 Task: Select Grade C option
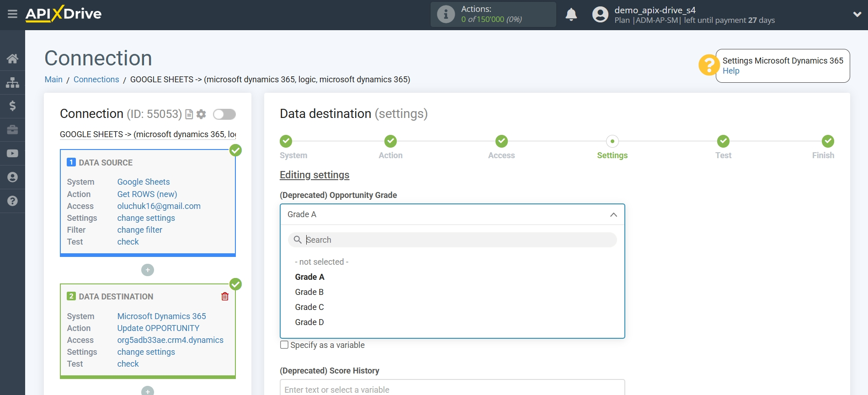(x=309, y=307)
